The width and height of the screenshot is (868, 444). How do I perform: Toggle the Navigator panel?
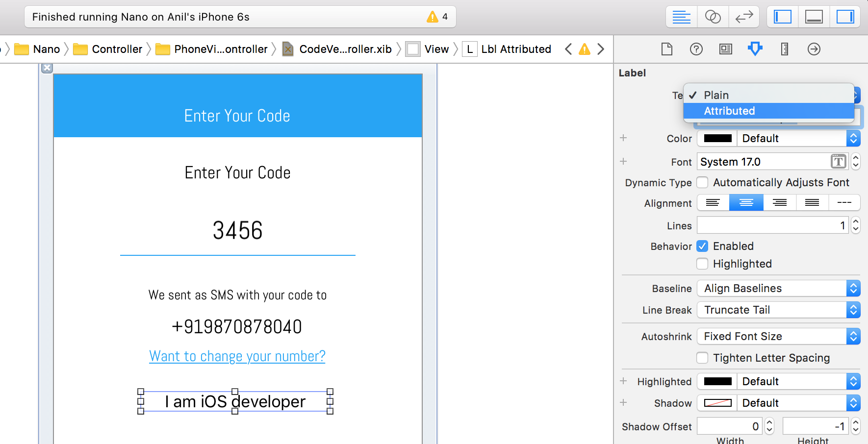point(782,17)
